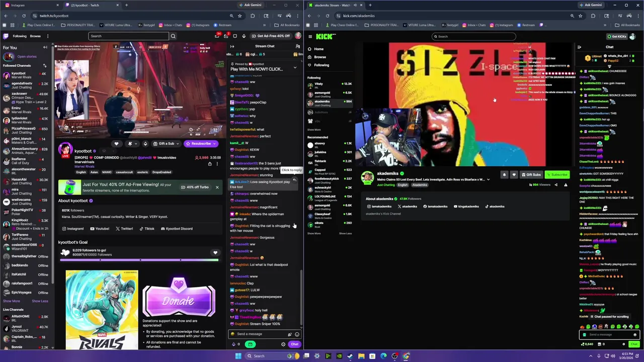Viewport: 644px width, 362px height.
Task: Click Get KICKs button
Action: point(617,36)
